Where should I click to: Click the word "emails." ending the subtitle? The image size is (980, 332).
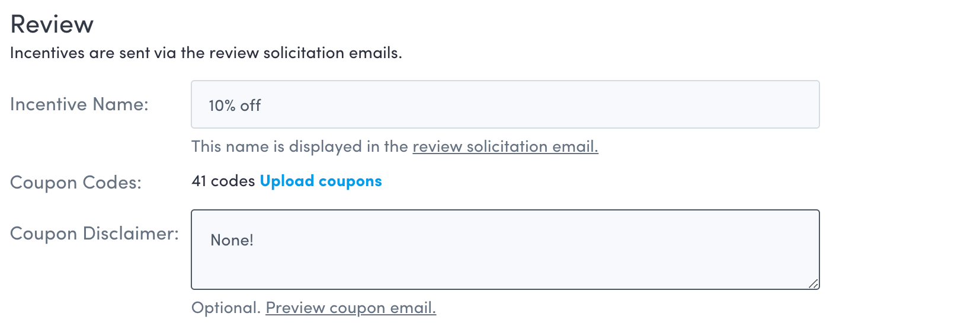[376, 53]
